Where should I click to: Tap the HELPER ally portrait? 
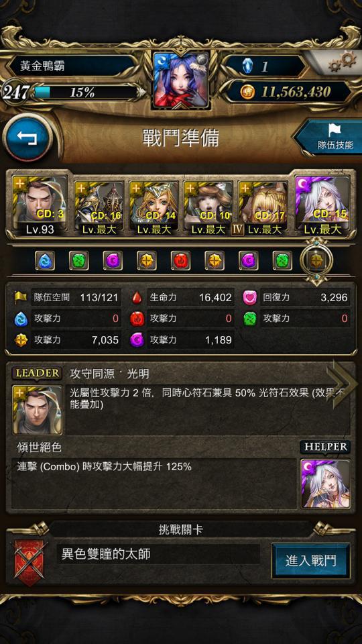point(326,484)
